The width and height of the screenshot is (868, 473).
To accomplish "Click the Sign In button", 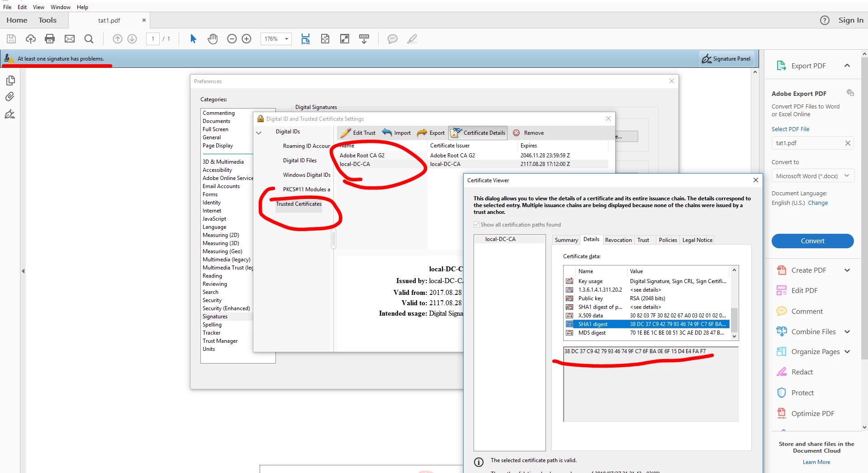I will (851, 20).
